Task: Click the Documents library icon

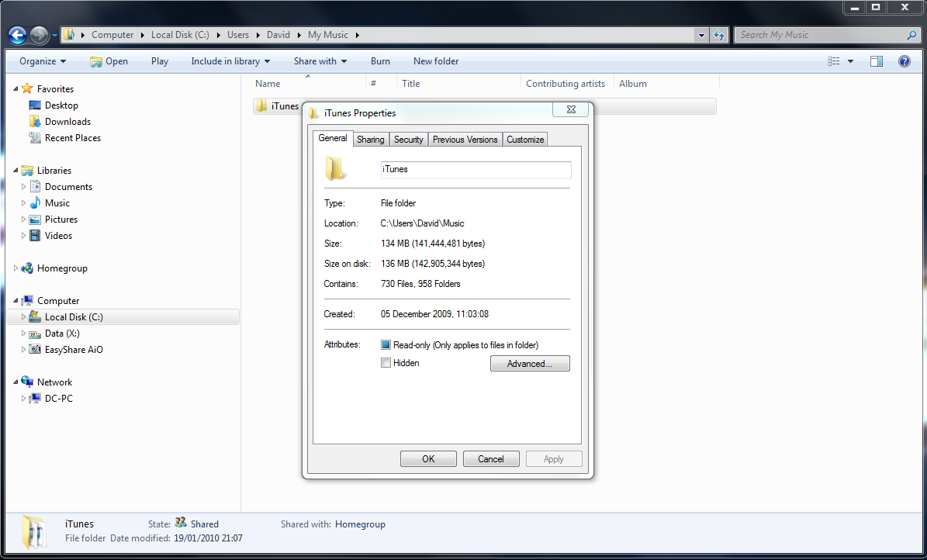Action: point(35,186)
